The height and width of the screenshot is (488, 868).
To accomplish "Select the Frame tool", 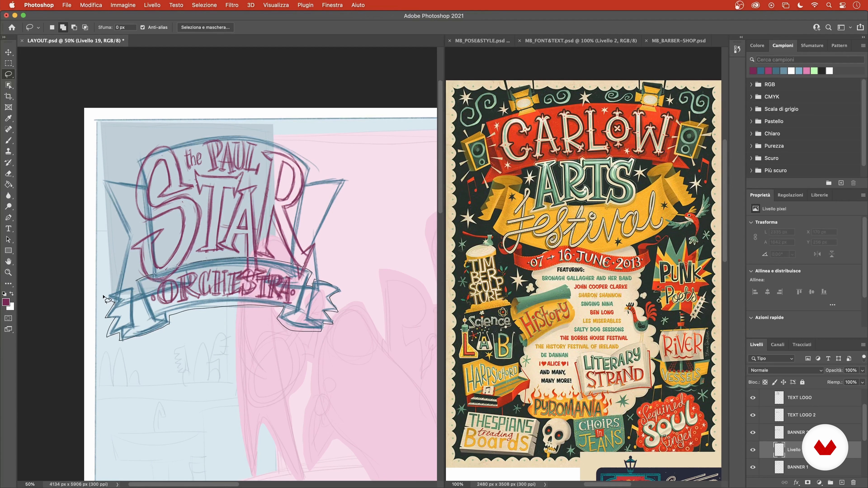I will click(x=8, y=108).
